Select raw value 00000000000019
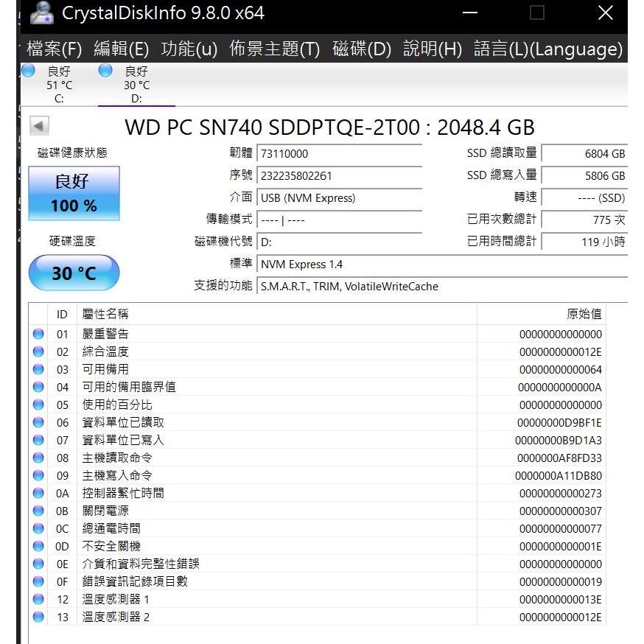Viewport: 644px width, 644px height. 561,581
